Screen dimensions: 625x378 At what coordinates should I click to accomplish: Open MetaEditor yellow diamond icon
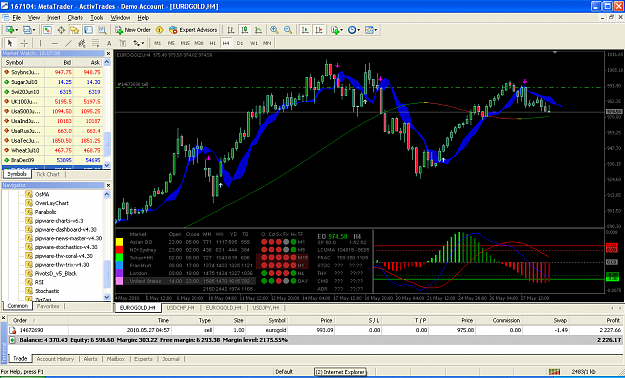tap(159, 30)
